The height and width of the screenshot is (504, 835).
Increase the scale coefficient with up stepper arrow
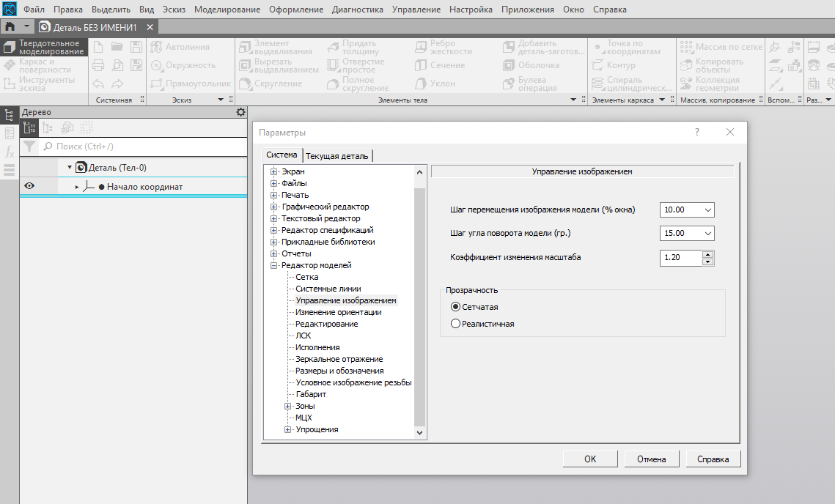tap(707, 254)
